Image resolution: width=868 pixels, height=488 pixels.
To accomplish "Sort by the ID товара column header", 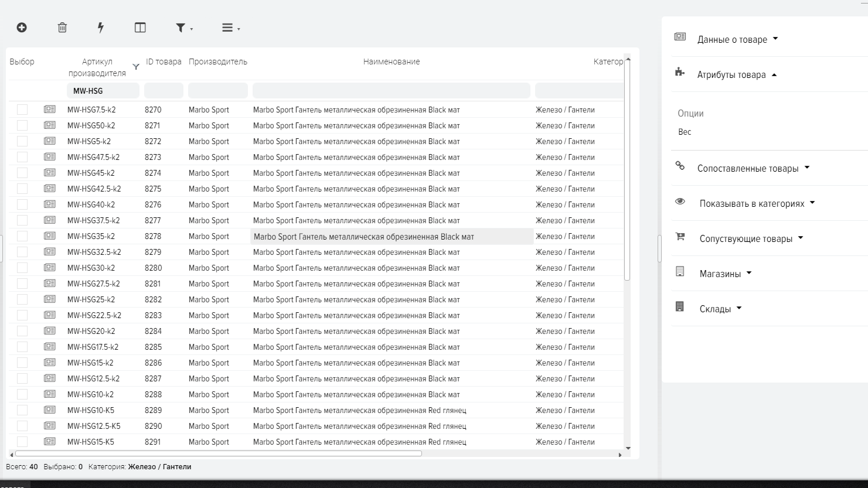I will [x=164, y=62].
